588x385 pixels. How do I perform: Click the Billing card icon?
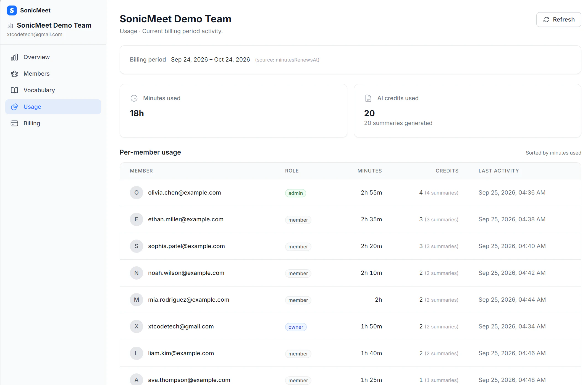click(14, 123)
